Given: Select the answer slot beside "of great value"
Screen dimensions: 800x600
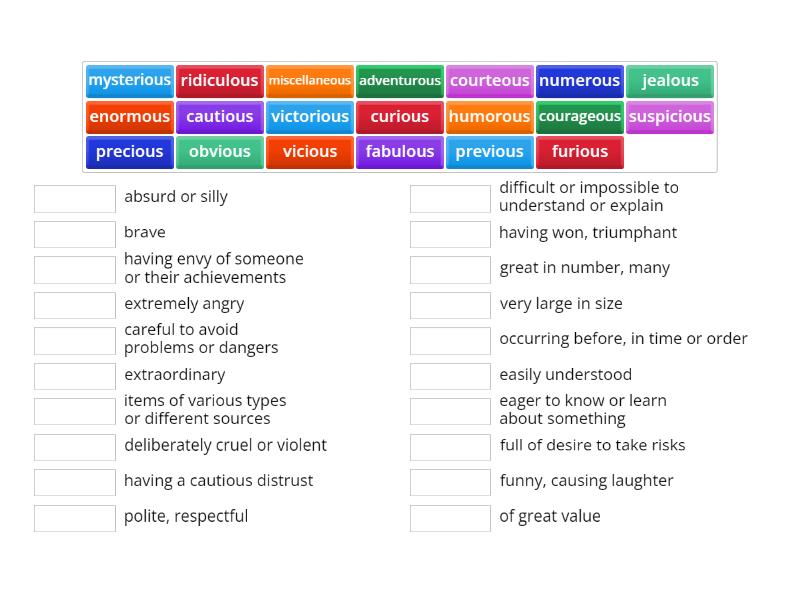Looking at the screenshot, I should coord(449,518).
